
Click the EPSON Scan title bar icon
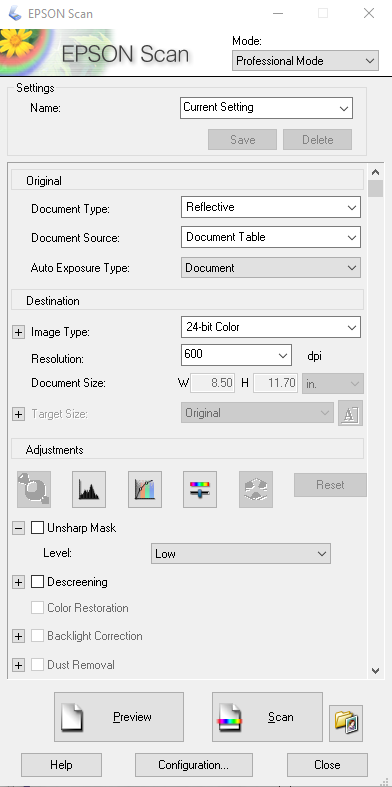coord(15,14)
